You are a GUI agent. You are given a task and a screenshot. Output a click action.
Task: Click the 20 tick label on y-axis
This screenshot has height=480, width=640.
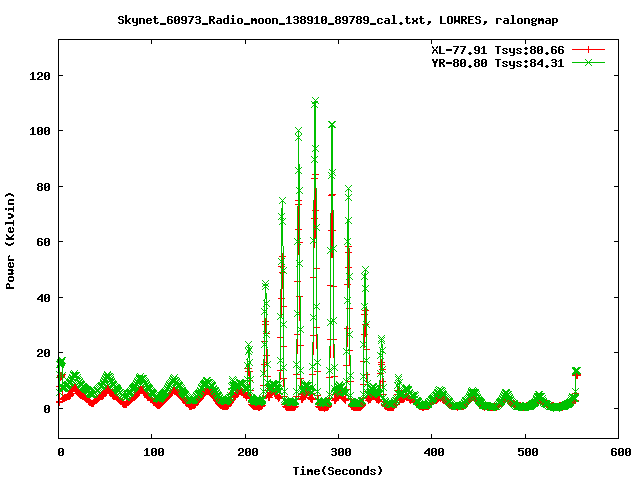pyautogui.click(x=44, y=353)
